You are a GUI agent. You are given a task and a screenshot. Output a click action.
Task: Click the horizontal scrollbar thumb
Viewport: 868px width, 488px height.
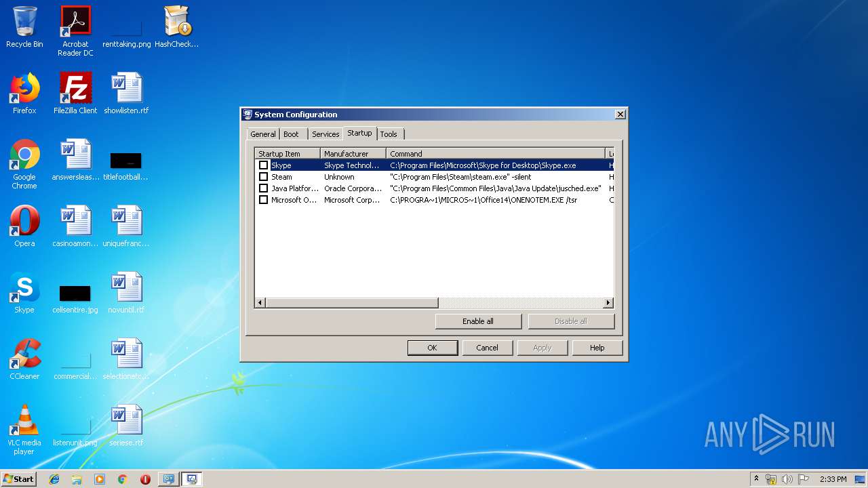click(352, 303)
